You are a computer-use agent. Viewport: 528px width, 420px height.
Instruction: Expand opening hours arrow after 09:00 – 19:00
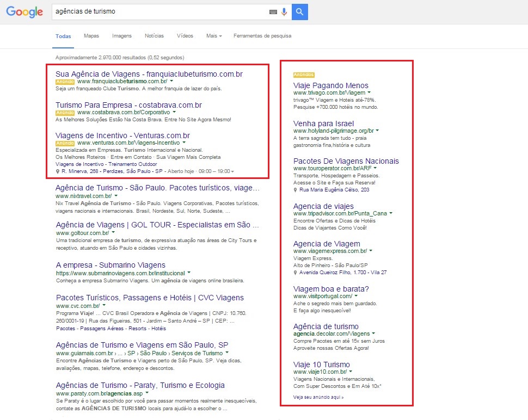point(232,171)
